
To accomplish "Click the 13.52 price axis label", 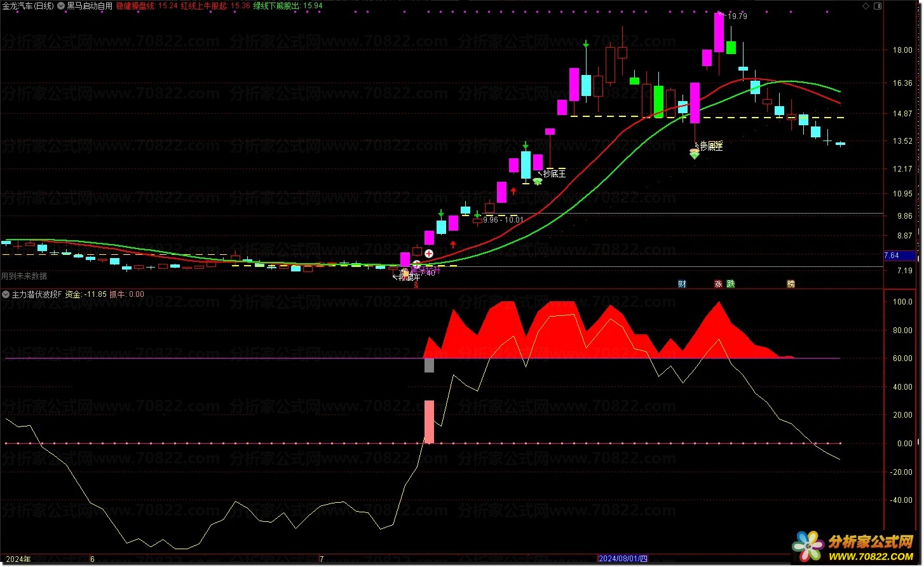I will (902, 141).
